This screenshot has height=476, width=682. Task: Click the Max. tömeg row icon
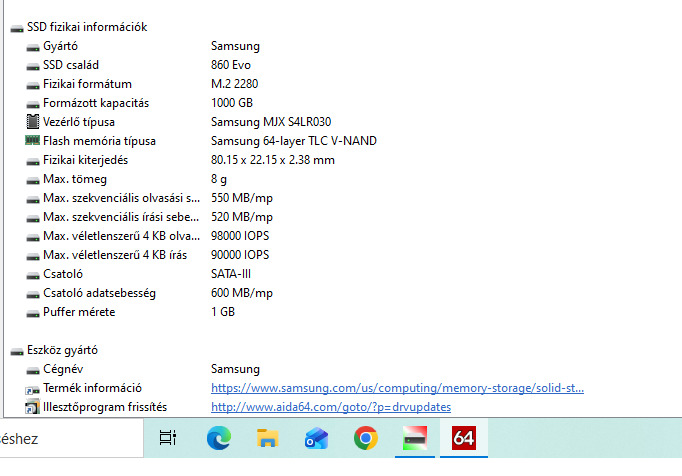click(33, 181)
